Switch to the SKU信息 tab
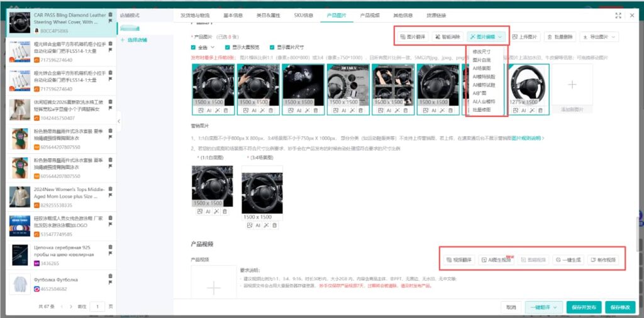Screen dimensions: 644x318 pyautogui.click(x=304, y=15)
